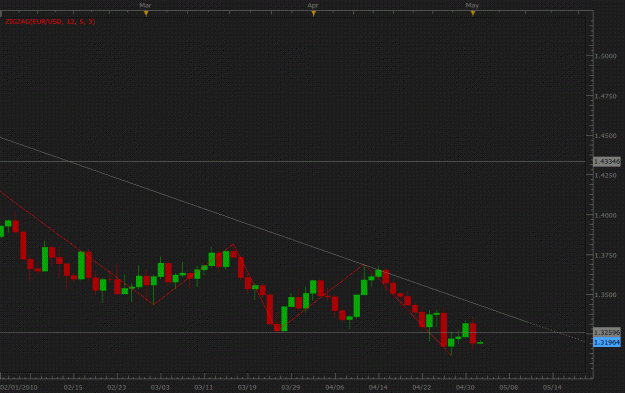Click the 1.4750 price axis label
Screen dimensions: 625x393
click(x=605, y=96)
